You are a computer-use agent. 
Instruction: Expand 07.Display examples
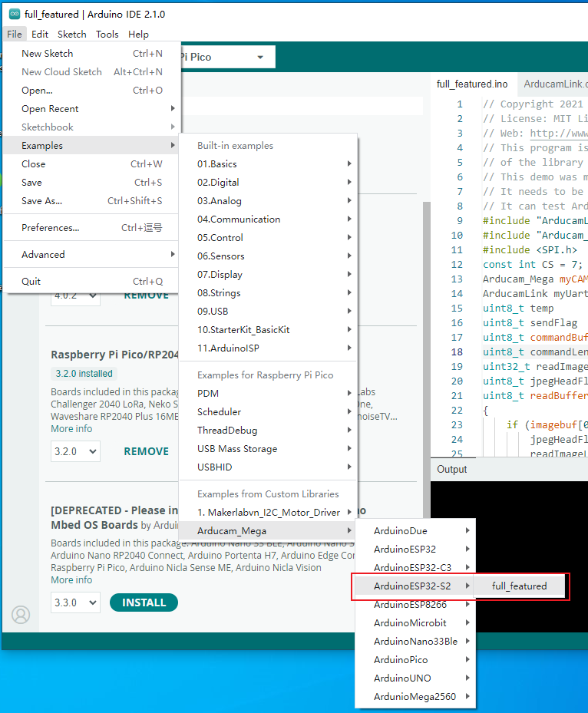tap(269, 275)
